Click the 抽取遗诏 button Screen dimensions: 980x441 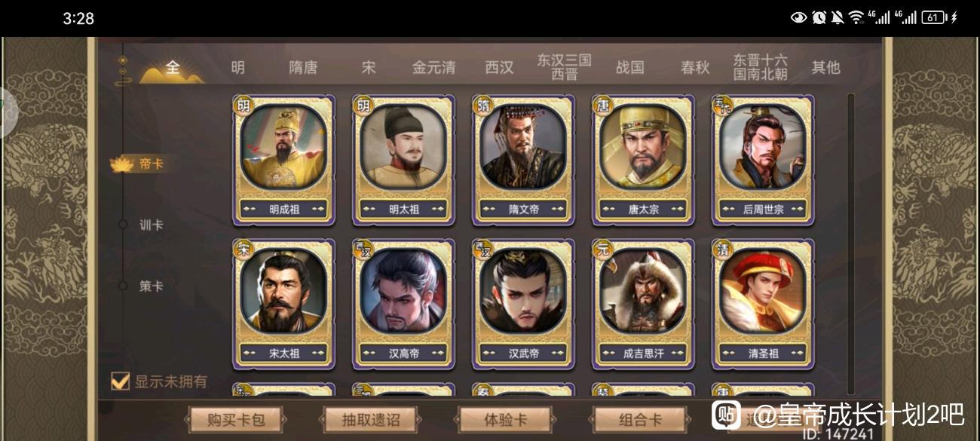(x=371, y=419)
